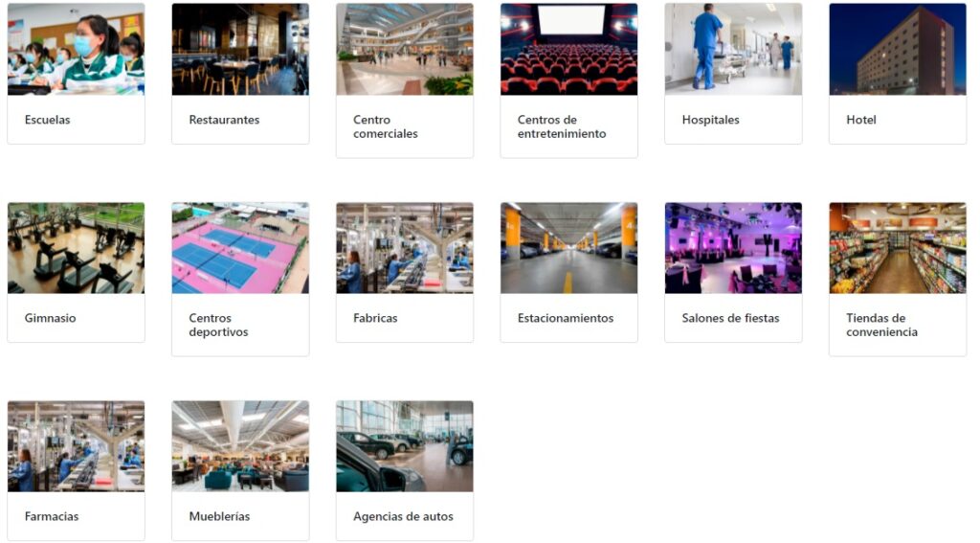Click the Escuelas text label

coord(47,120)
